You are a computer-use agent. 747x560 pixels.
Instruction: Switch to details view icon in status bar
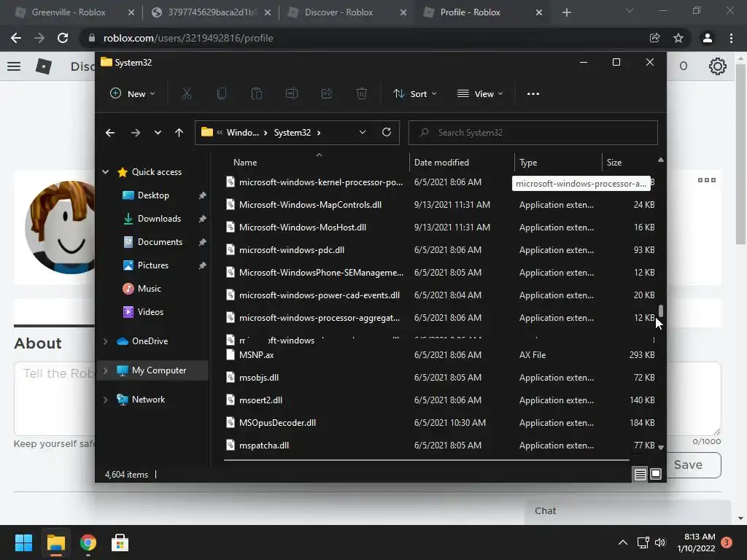click(640, 474)
